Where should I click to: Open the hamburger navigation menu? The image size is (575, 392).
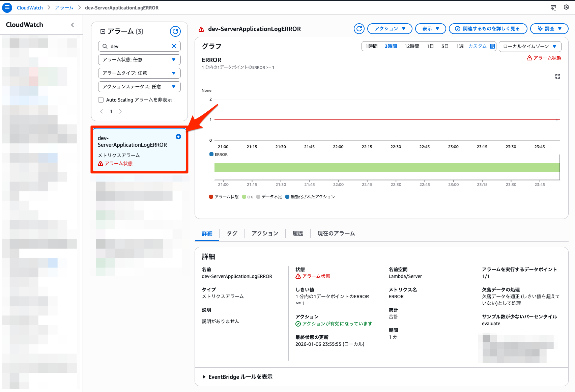(7, 7)
